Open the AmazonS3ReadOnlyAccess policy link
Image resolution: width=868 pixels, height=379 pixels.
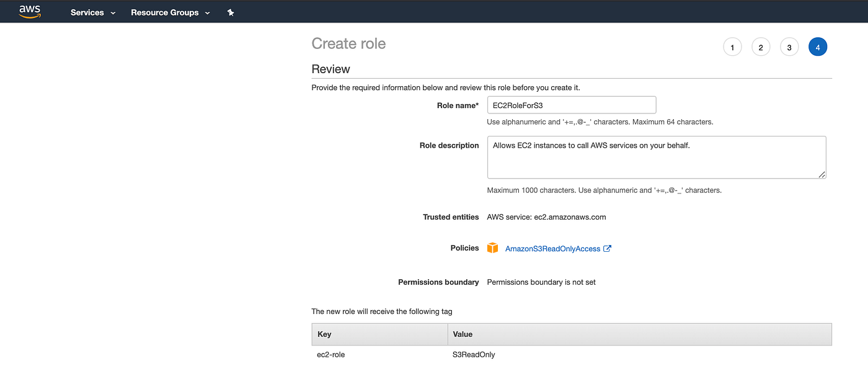[552, 249]
